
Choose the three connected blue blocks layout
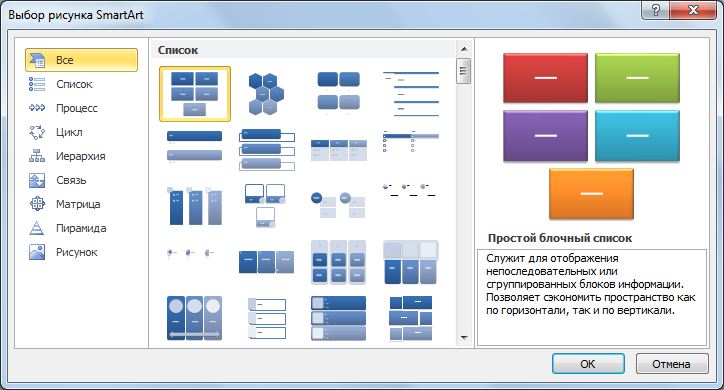[x=266, y=262]
